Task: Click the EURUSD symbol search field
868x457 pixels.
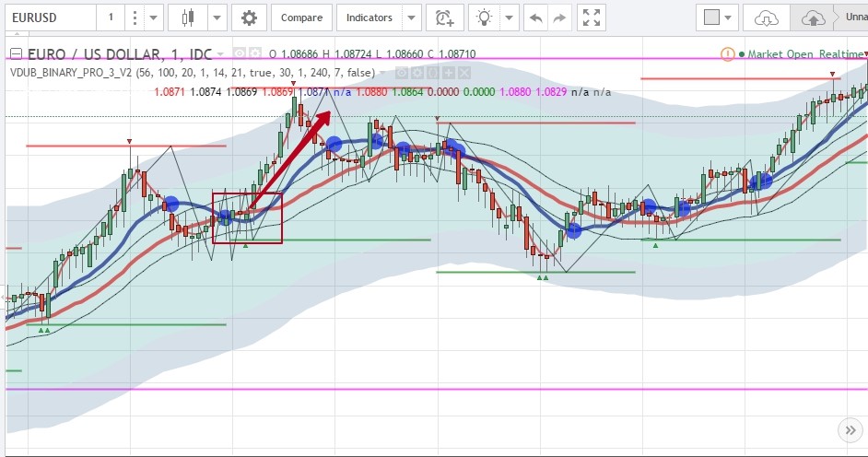Action: point(51,18)
